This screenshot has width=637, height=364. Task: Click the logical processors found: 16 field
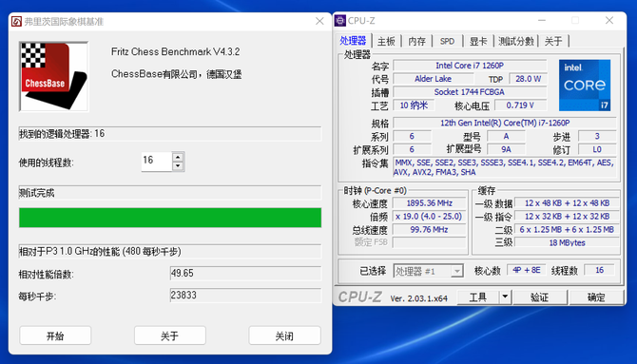(170, 134)
